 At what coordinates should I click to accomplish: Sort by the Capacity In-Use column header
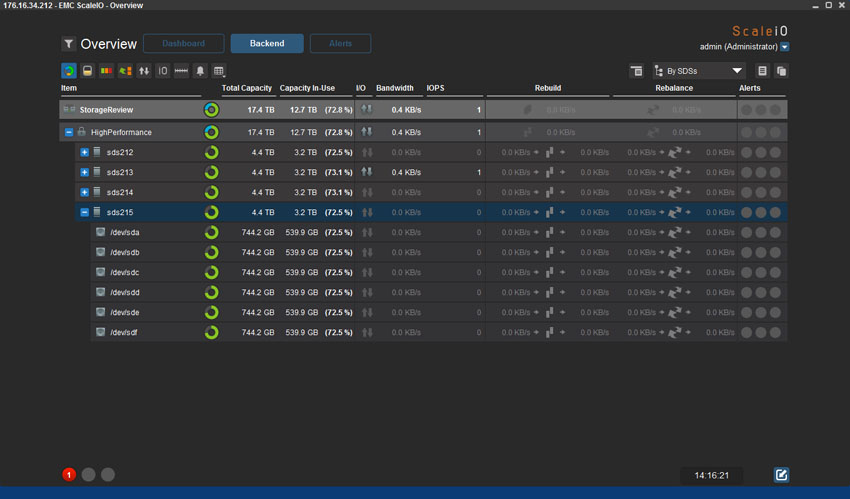(x=307, y=88)
